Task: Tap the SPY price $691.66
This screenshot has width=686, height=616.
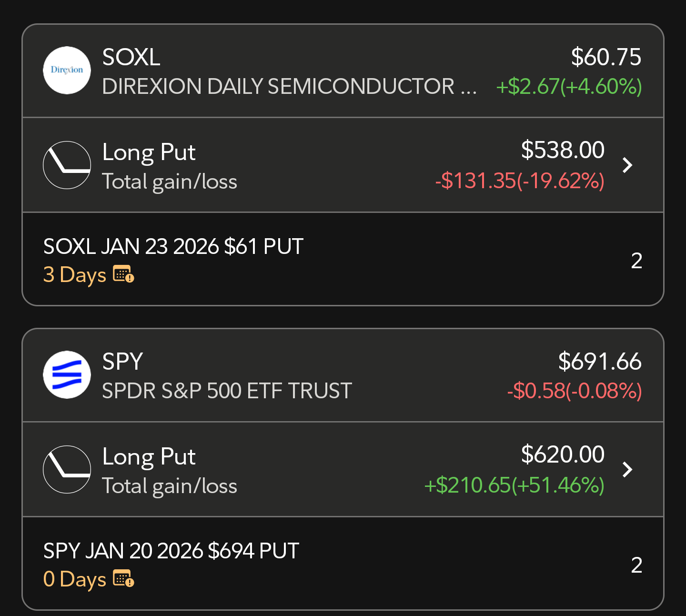Action: (600, 362)
